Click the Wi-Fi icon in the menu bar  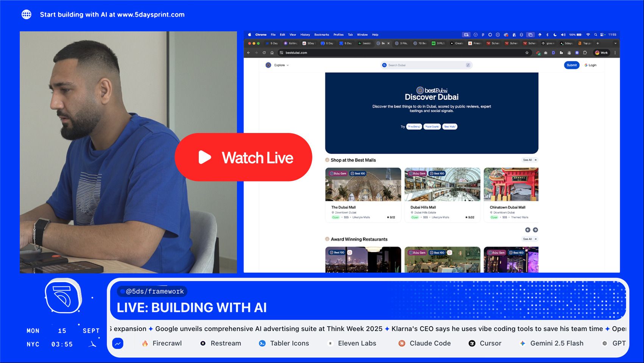(x=588, y=34)
